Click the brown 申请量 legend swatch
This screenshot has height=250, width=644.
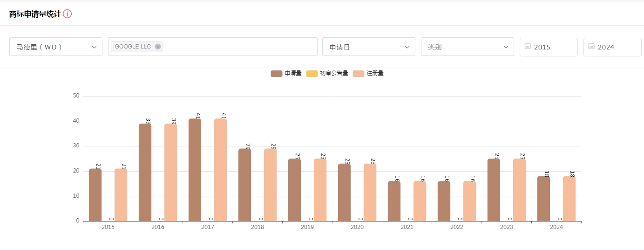pyautogui.click(x=277, y=73)
